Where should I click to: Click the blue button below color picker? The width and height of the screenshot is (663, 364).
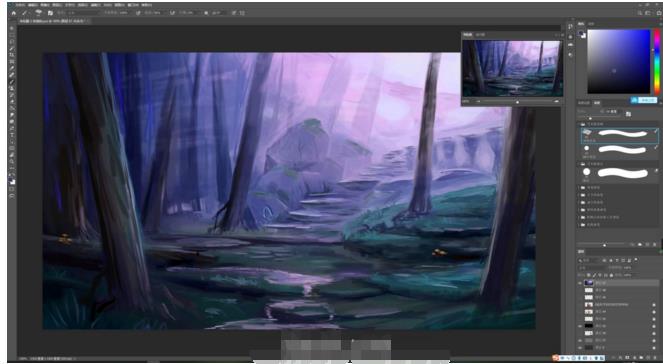tap(644, 100)
